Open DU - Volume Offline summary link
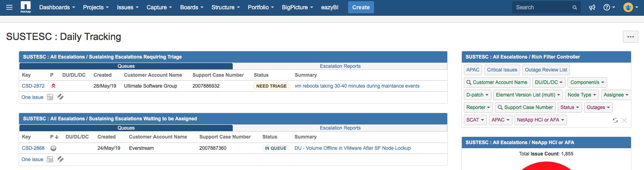This screenshot has width=644, height=170. point(353,148)
